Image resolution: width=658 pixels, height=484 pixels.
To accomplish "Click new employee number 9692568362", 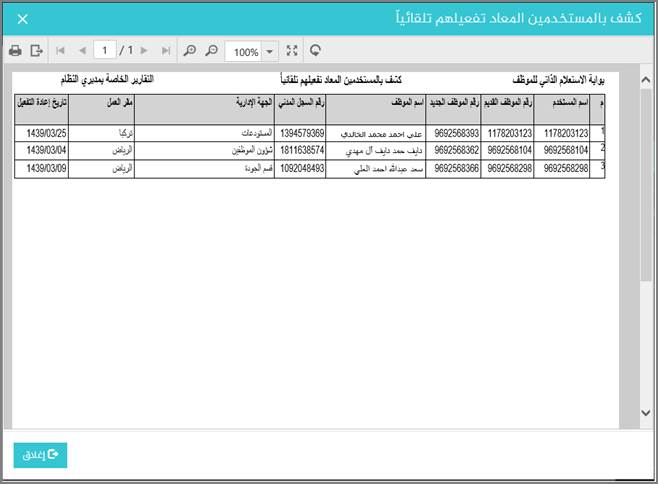I will (x=454, y=151).
